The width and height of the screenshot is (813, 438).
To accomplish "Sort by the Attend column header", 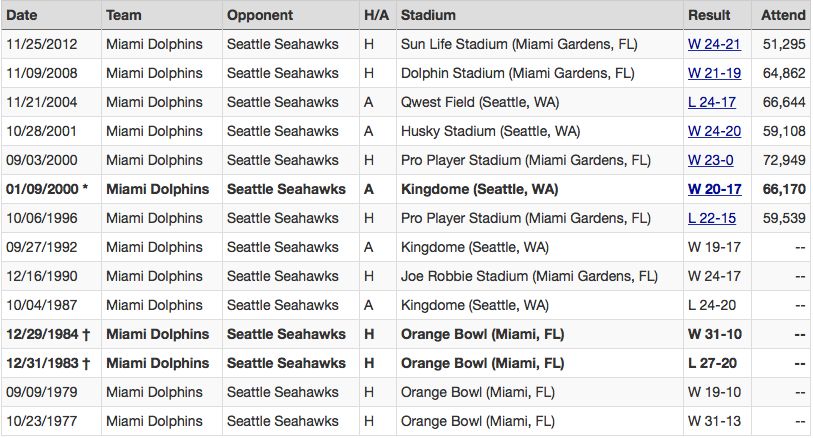I will 783,15.
